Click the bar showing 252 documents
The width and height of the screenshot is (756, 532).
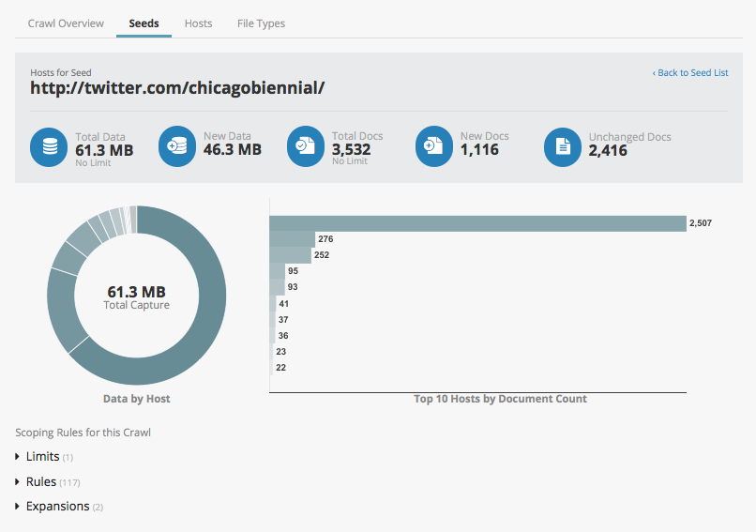point(290,255)
